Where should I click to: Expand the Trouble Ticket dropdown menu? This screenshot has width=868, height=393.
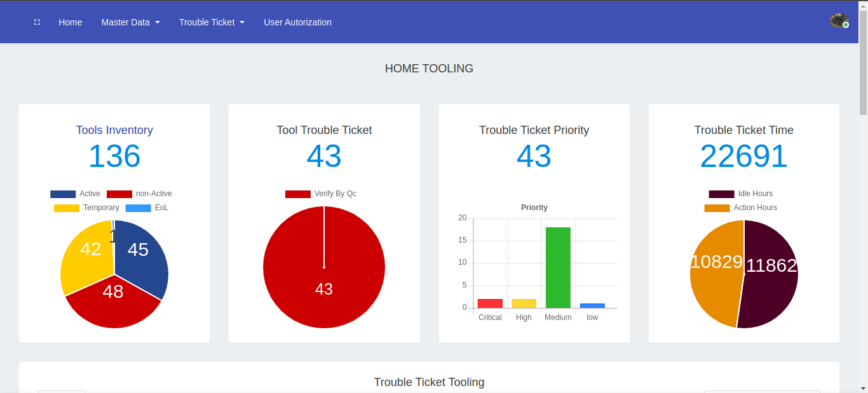(x=212, y=22)
